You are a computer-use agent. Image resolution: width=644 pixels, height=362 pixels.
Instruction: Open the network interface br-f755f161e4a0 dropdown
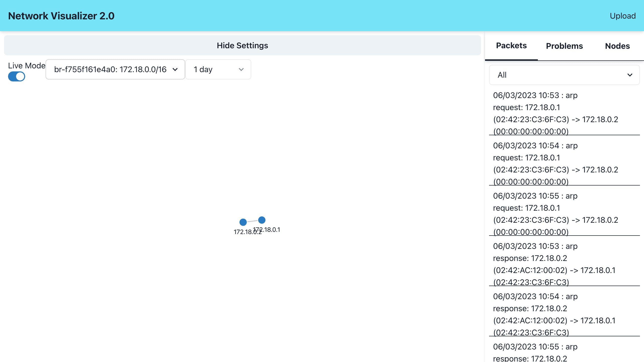[x=115, y=69]
